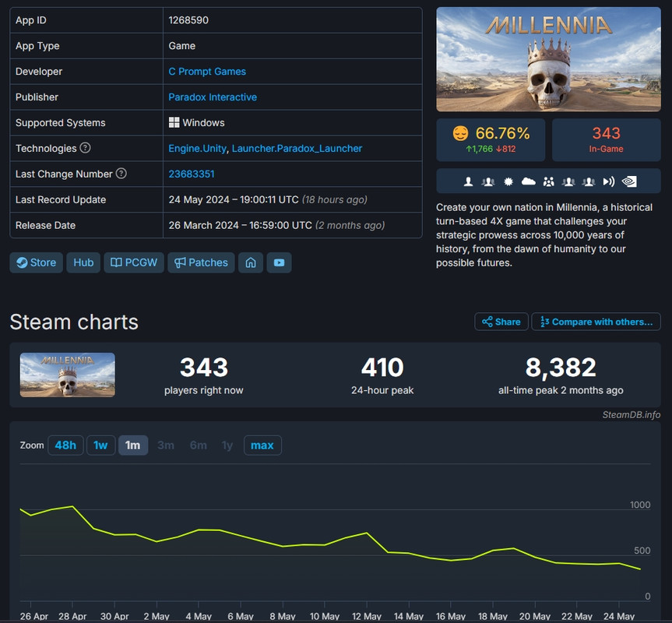Set chart zoom to max
The image size is (672, 623).
tap(262, 445)
